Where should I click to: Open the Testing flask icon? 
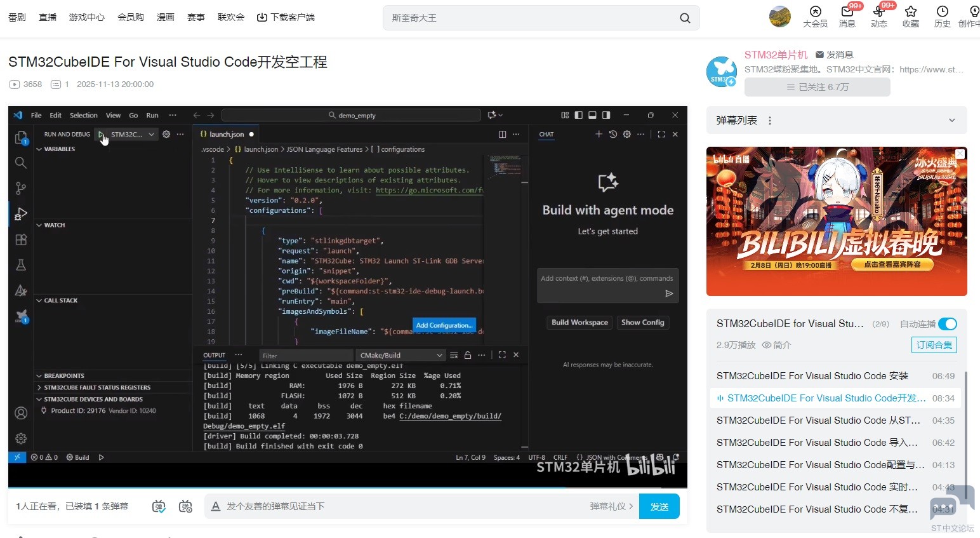(21, 265)
